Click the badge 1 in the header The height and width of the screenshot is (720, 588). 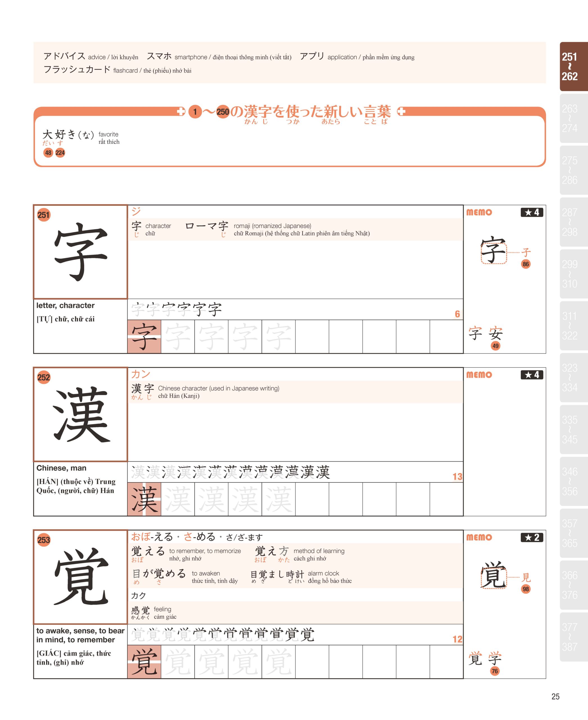click(195, 112)
